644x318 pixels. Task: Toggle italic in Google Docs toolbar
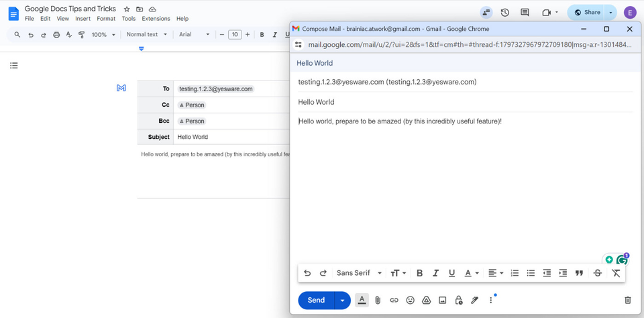pyautogui.click(x=275, y=34)
